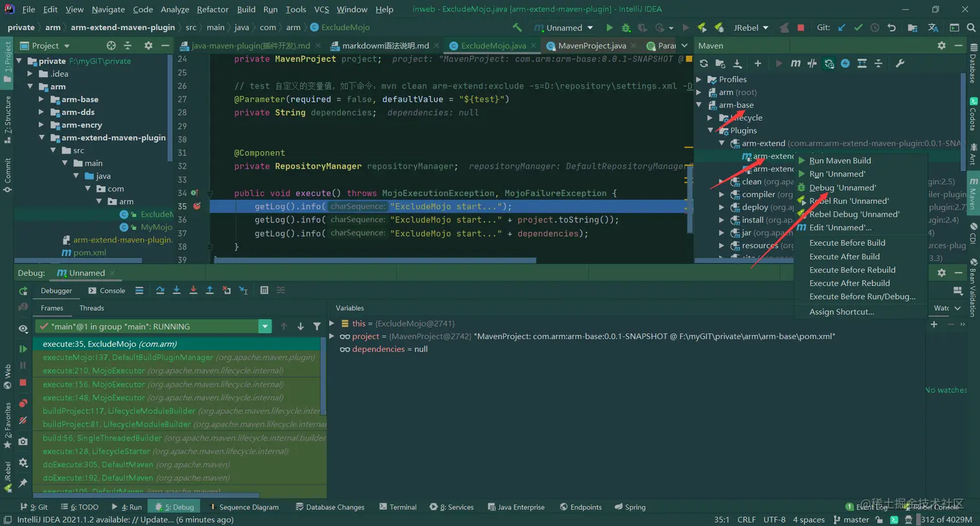The image size is (980, 526).
Task: Switch to Console tab in debugger
Action: (x=107, y=291)
